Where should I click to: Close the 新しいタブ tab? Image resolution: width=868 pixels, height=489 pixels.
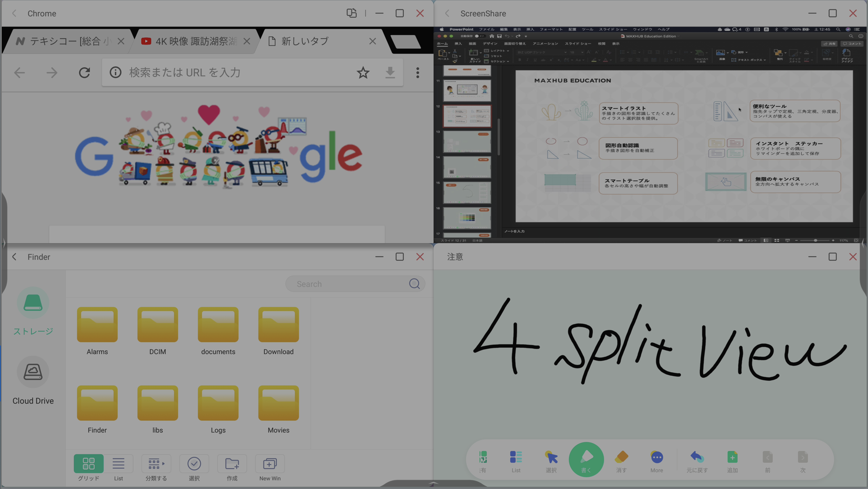click(373, 42)
